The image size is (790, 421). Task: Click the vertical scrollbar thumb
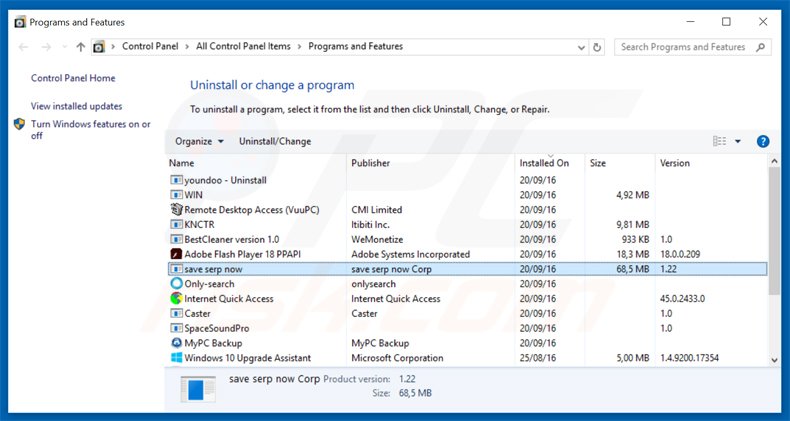774,231
